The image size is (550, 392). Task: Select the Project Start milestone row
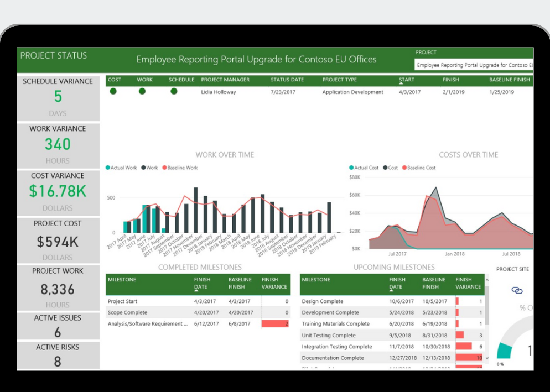tap(198, 301)
